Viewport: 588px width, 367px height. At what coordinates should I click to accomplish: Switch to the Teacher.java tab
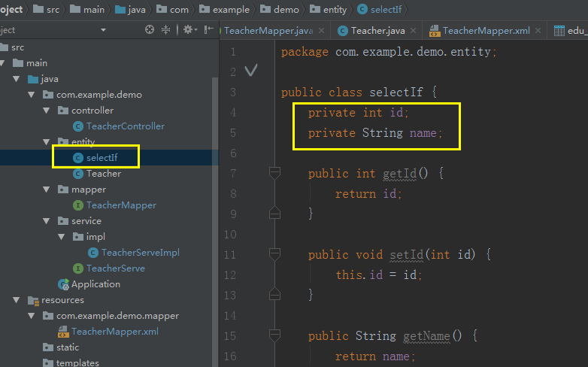point(377,31)
